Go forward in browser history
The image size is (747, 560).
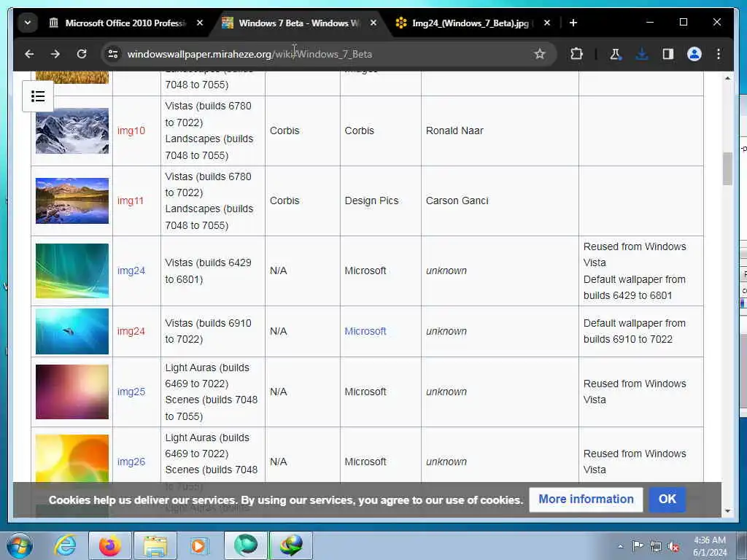click(55, 54)
